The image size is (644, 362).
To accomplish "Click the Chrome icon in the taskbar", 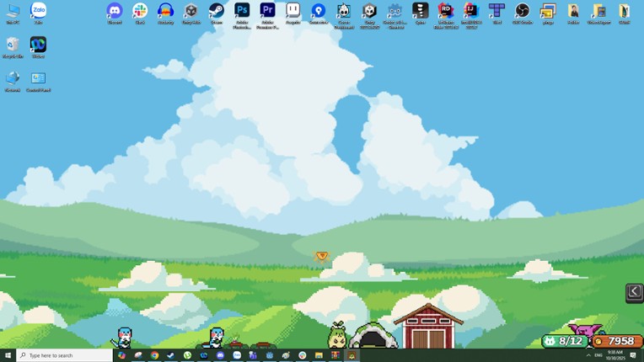I will coord(154,355).
